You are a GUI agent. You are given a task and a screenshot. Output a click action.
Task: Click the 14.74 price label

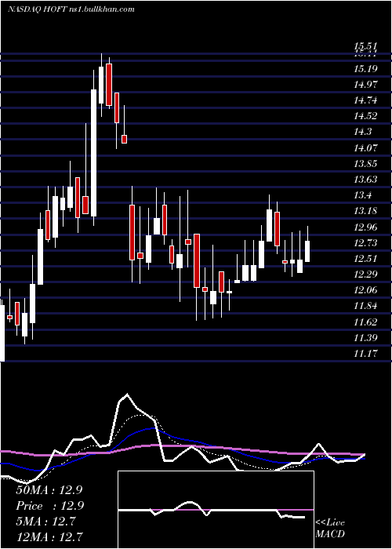pyautogui.click(x=365, y=100)
